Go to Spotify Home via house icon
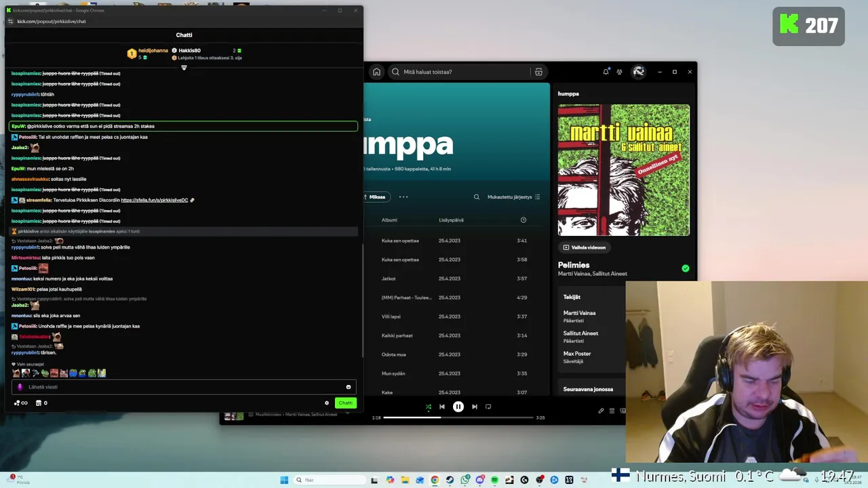This screenshot has width=868, height=488. (376, 72)
